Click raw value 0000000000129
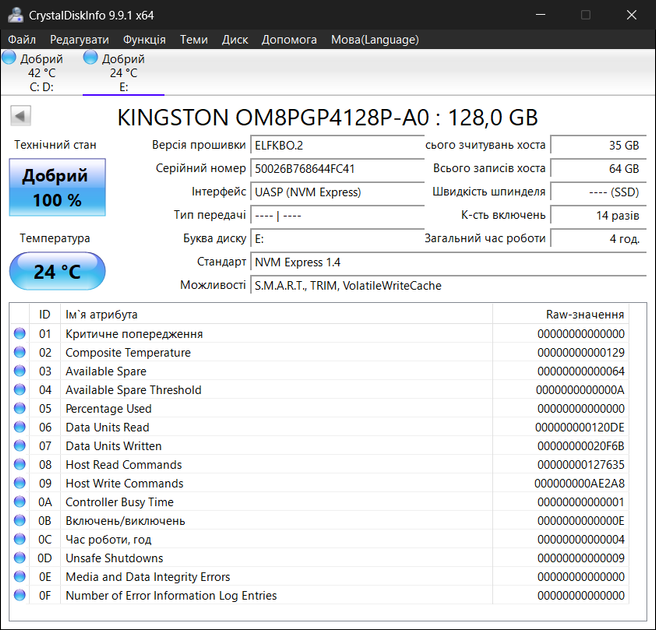The height and width of the screenshot is (630, 656). point(581,353)
